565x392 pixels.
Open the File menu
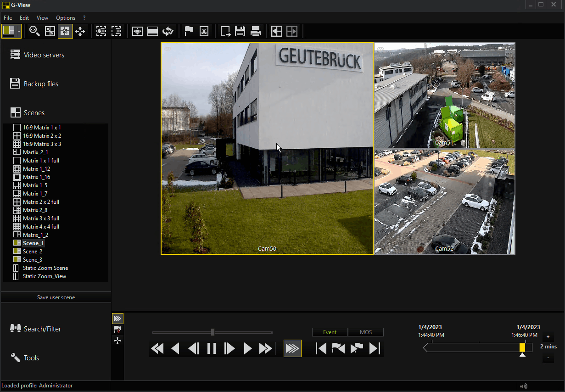(x=8, y=18)
